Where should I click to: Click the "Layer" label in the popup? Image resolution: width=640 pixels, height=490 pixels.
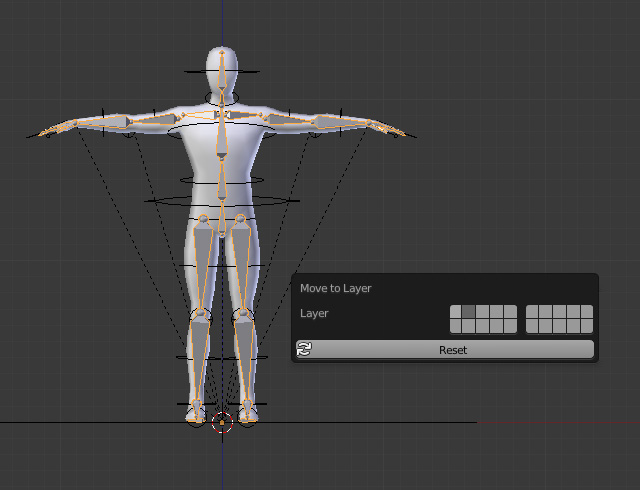pyautogui.click(x=314, y=313)
